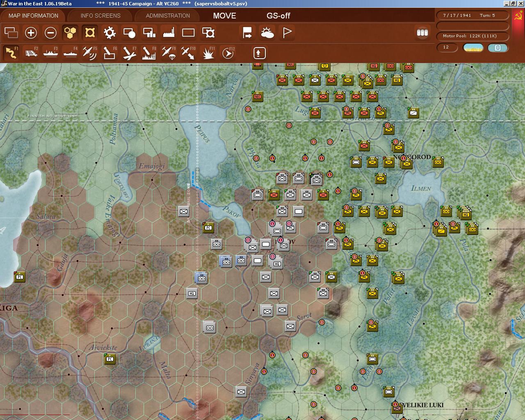The image size is (525, 420).
Task: Open the MAP INFORMATION tab
Action: (x=33, y=16)
